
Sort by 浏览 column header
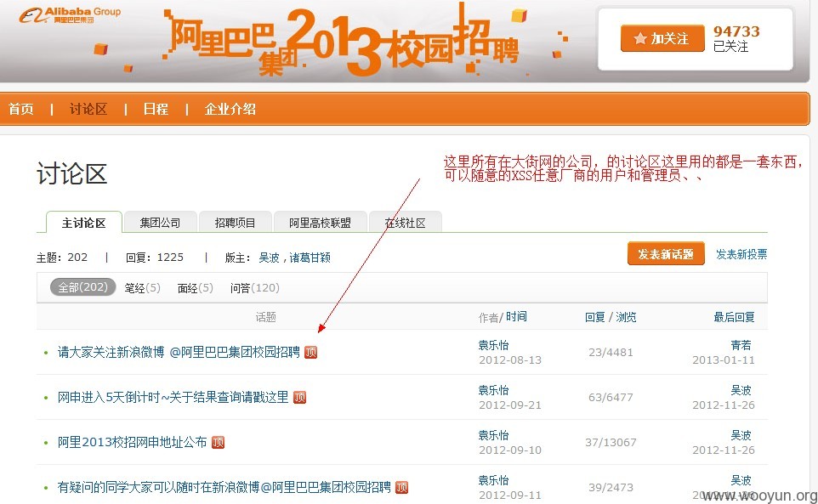click(626, 317)
